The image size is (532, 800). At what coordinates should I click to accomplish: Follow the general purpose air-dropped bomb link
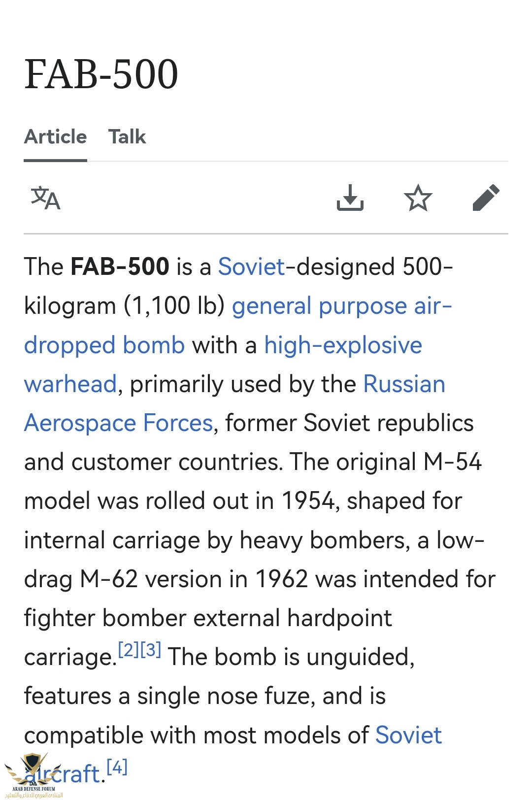342,306
